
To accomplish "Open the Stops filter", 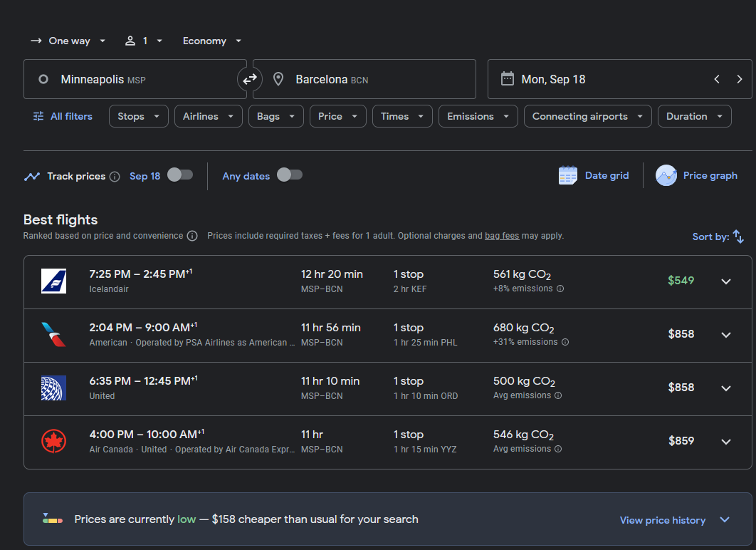I will click(138, 116).
